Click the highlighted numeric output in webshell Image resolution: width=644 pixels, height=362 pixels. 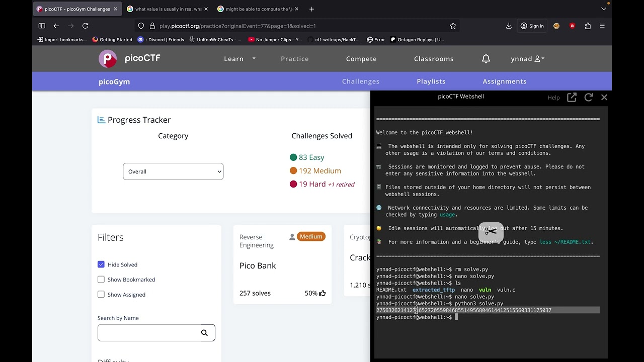464,310
